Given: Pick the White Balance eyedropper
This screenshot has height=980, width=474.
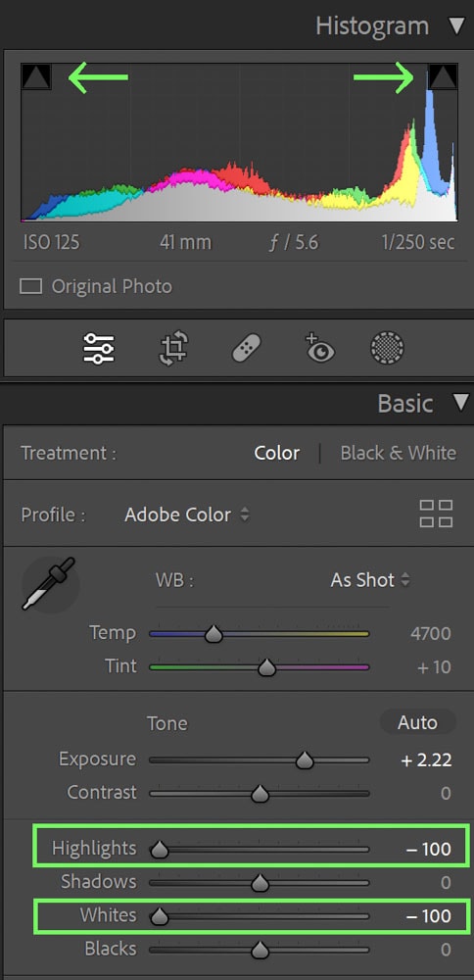Looking at the screenshot, I should [x=49, y=583].
